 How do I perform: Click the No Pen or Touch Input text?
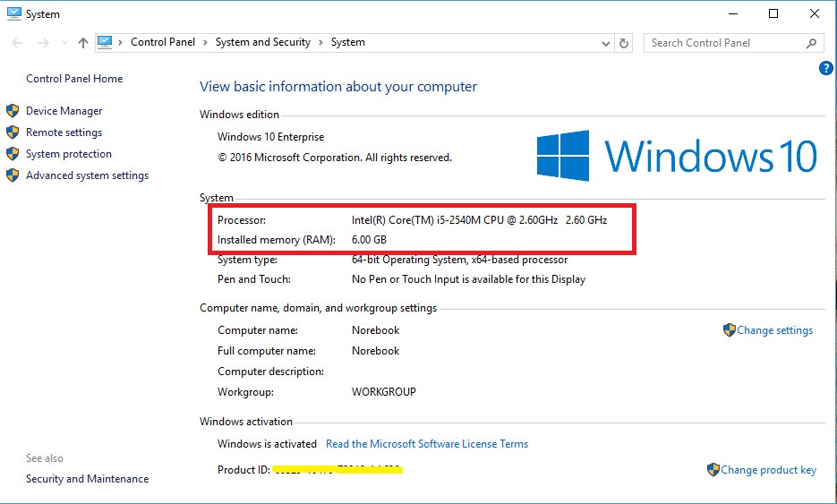tap(468, 279)
